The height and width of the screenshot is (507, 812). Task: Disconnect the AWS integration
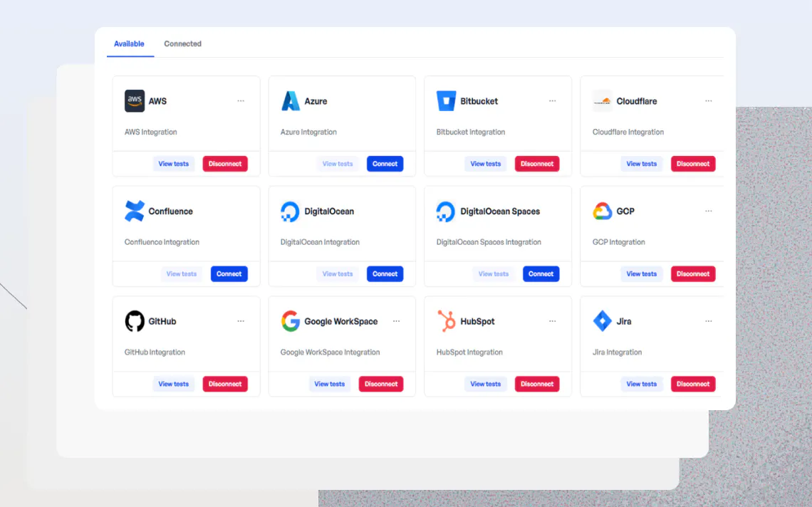(x=225, y=164)
